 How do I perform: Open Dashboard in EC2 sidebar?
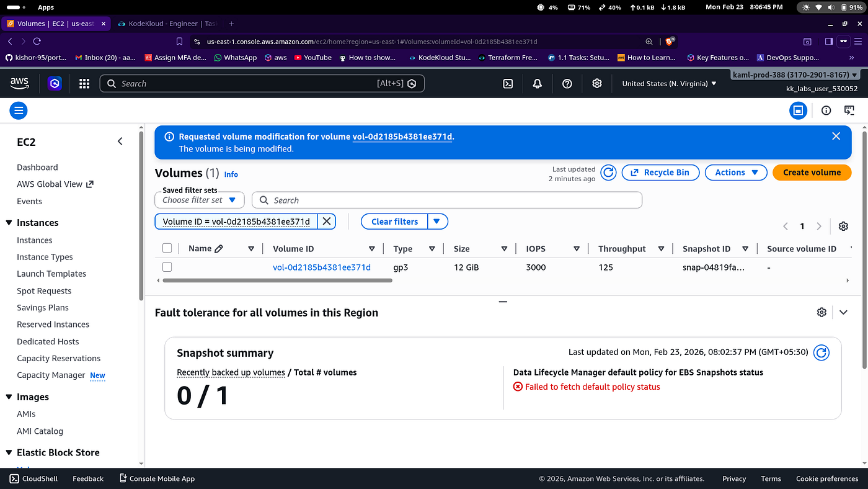tap(37, 168)
